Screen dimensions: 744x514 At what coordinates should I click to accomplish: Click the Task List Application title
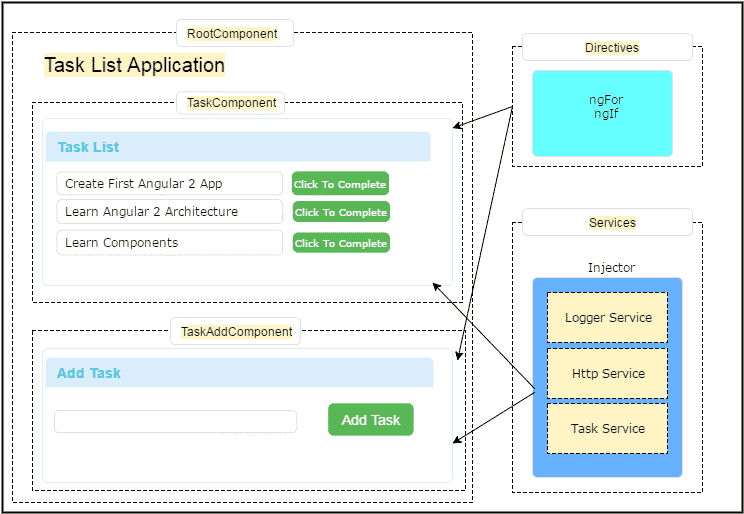pyautogui.click(x=134, y=66)
